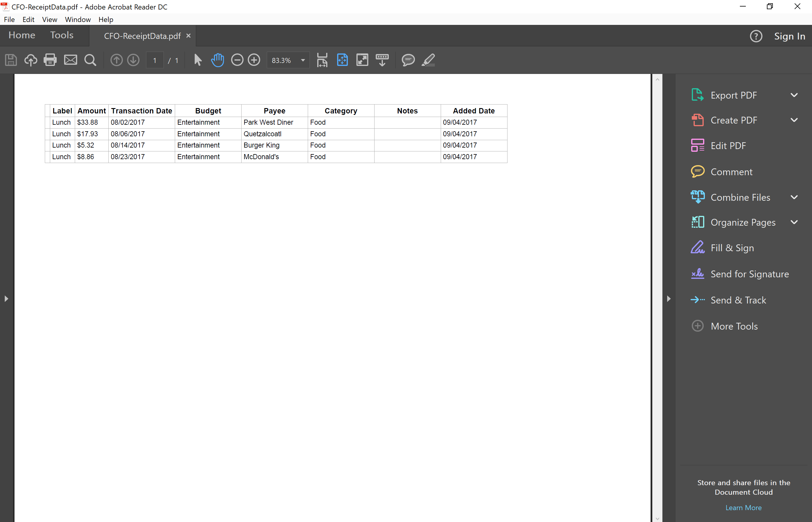The height and width of the screenshot is (522, 812).
Task: Click the Quetzalcoatl payee cell
Action: click(x=275, y=134)
